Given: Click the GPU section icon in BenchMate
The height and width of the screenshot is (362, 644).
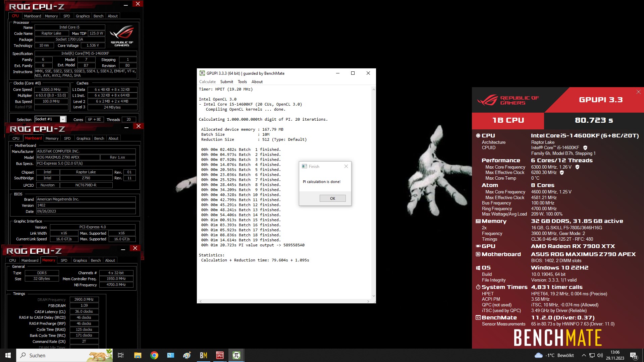Looking at the screenshot, I should click(x=478, y=246).
